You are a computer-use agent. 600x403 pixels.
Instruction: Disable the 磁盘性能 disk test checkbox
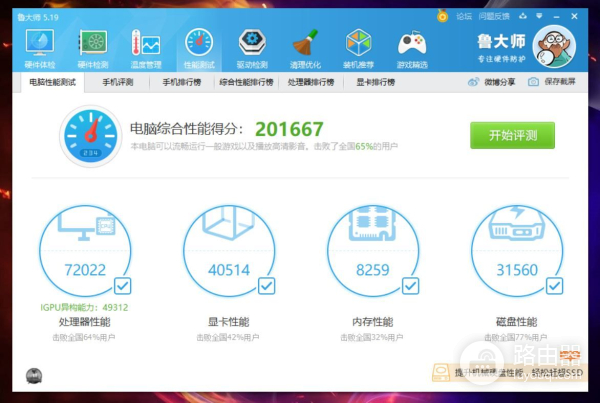554,285
